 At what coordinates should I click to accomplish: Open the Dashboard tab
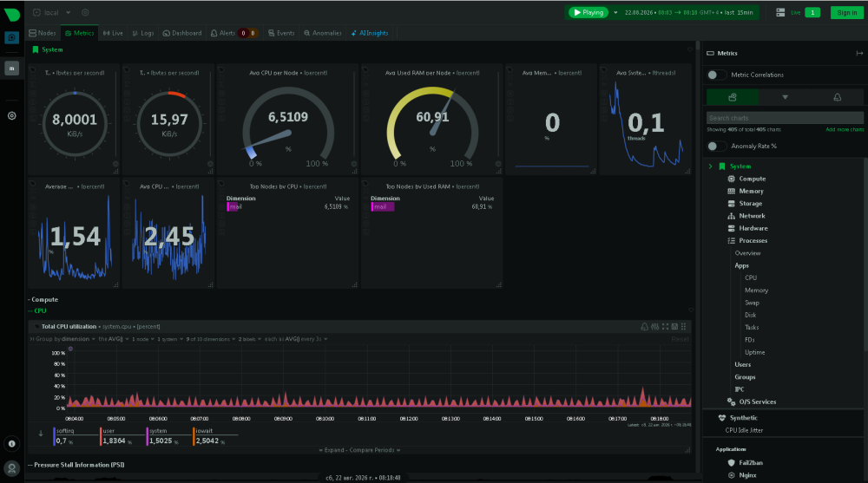[x=182, y=33]
